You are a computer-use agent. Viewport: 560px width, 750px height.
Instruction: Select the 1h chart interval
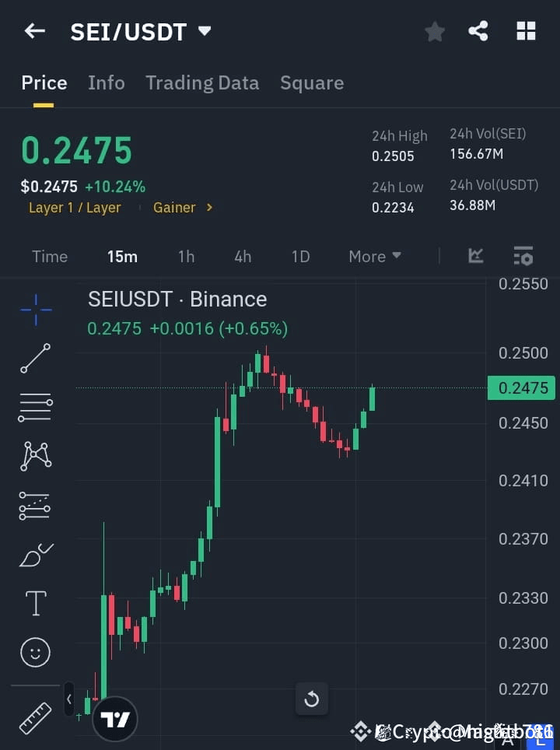[187, 257]
